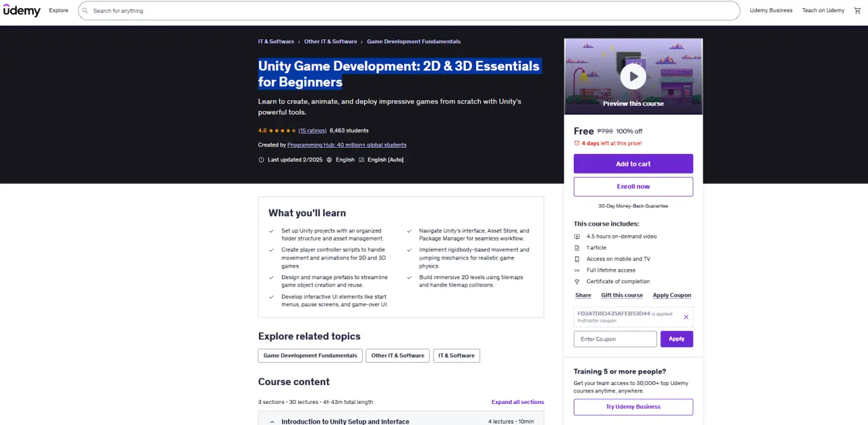Click checkmark beside Create player controller scripts
The height and width of the screenshot is (425, 868).
tap(272, 250)
